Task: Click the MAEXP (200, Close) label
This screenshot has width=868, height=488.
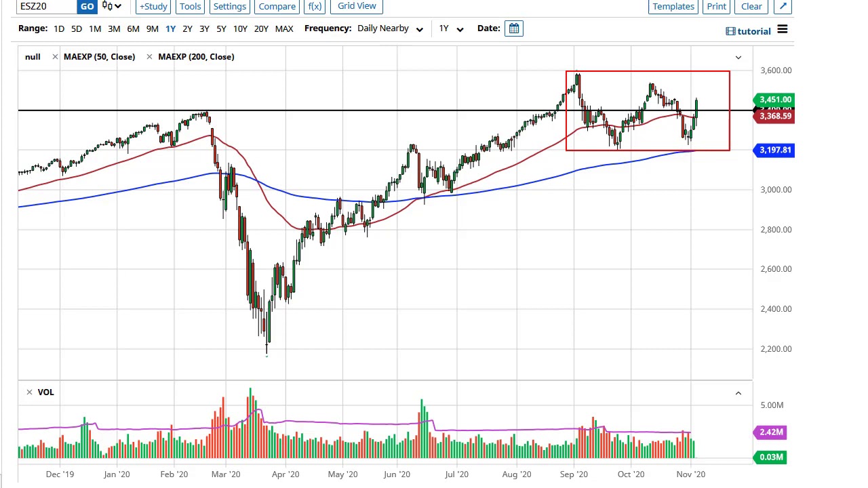Action: (196, 57)
